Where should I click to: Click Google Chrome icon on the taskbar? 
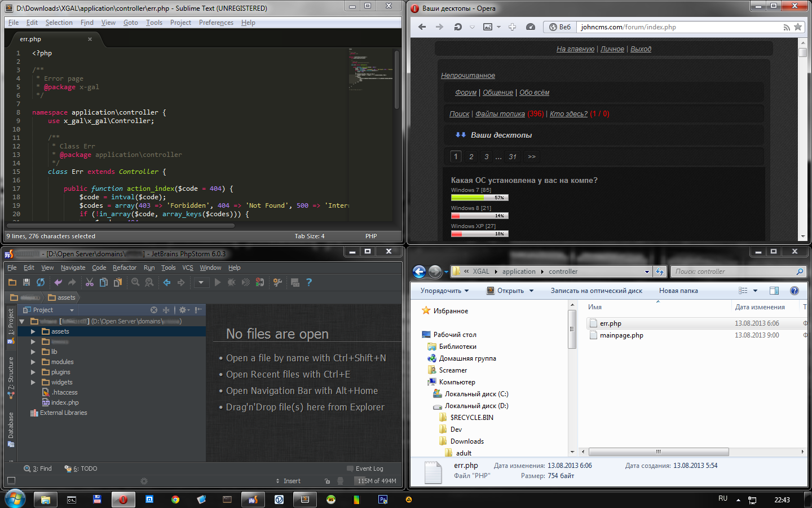pos(175,500)
